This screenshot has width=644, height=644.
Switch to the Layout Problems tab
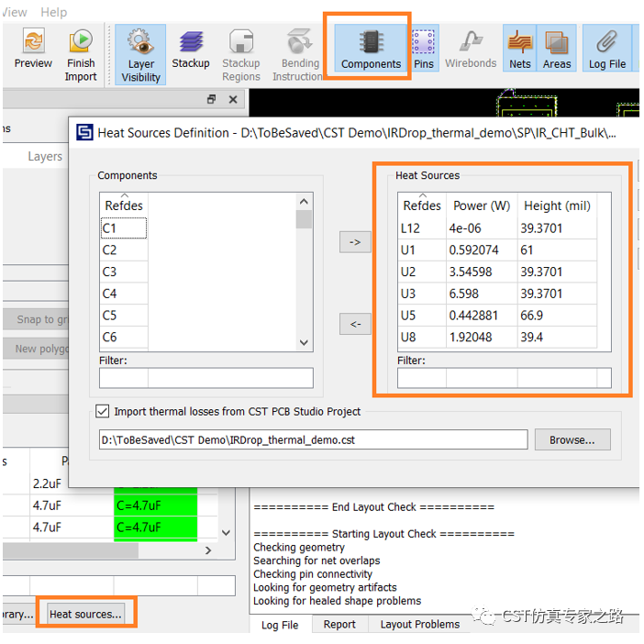(x=420, y=625)
